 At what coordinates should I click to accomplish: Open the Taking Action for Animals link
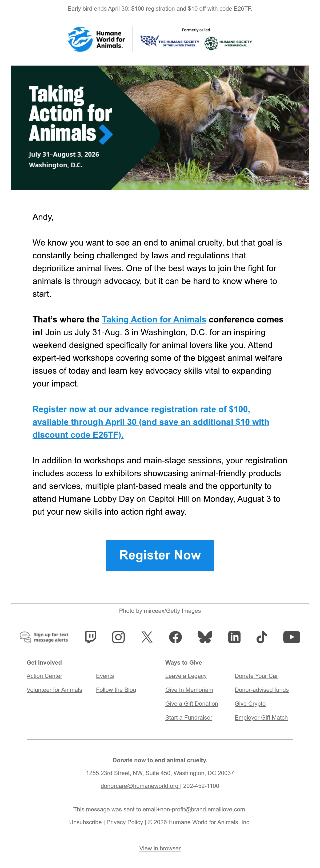click(x=154, y=319)
